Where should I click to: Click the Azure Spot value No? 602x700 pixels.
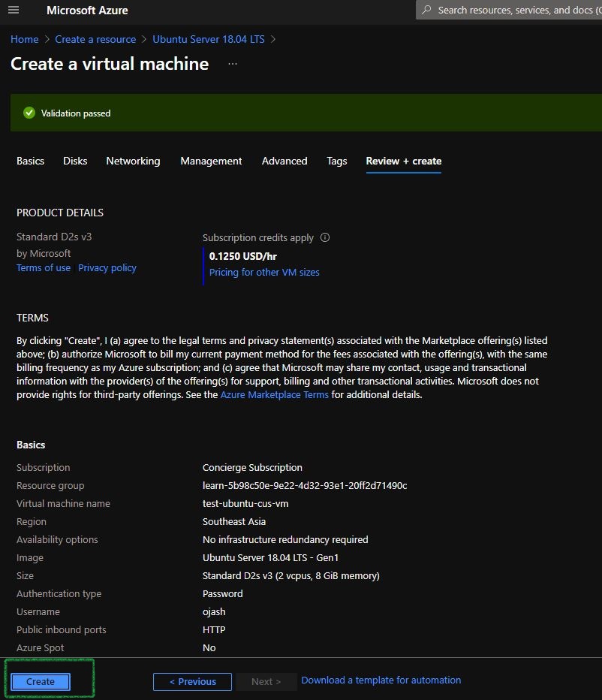tap(209, 647)
